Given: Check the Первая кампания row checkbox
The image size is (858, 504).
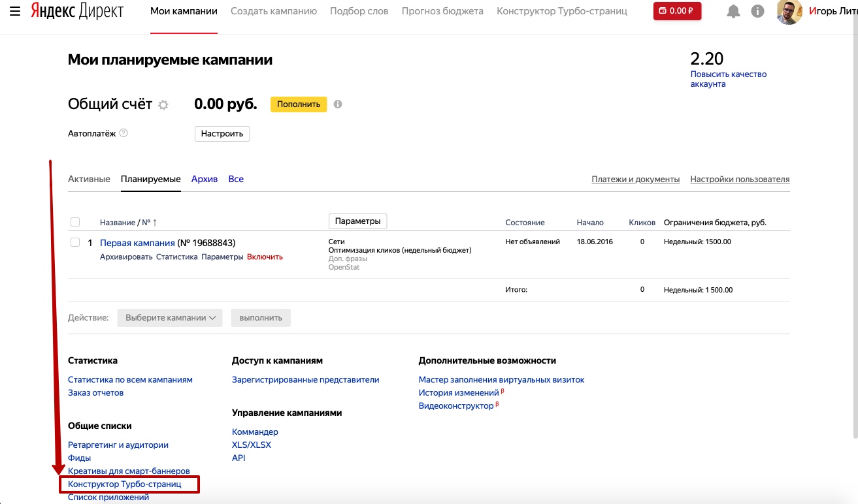Looking at the screenshot, I should [x=74, y=242].
